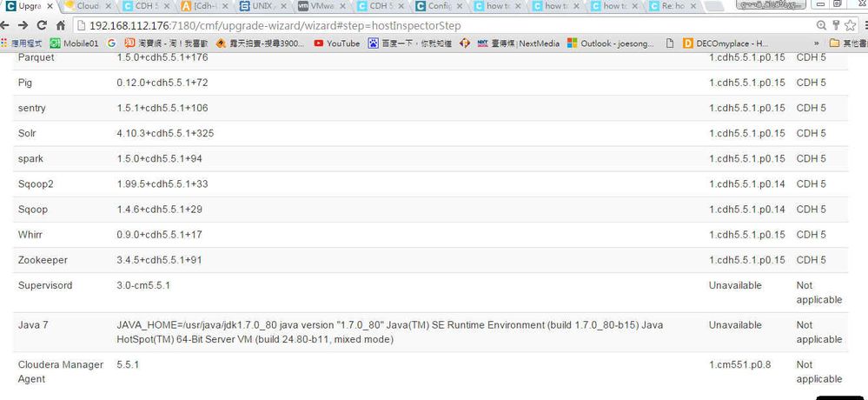The image size is (868, 400).
Task: Switch to the [Cdh- tab
Action: coord(203,7)
